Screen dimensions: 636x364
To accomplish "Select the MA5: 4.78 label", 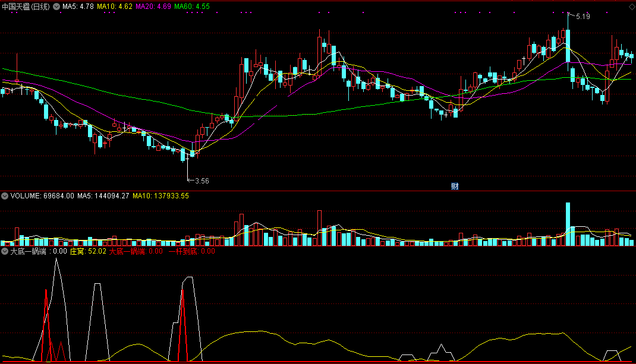I will pos(78,7).
